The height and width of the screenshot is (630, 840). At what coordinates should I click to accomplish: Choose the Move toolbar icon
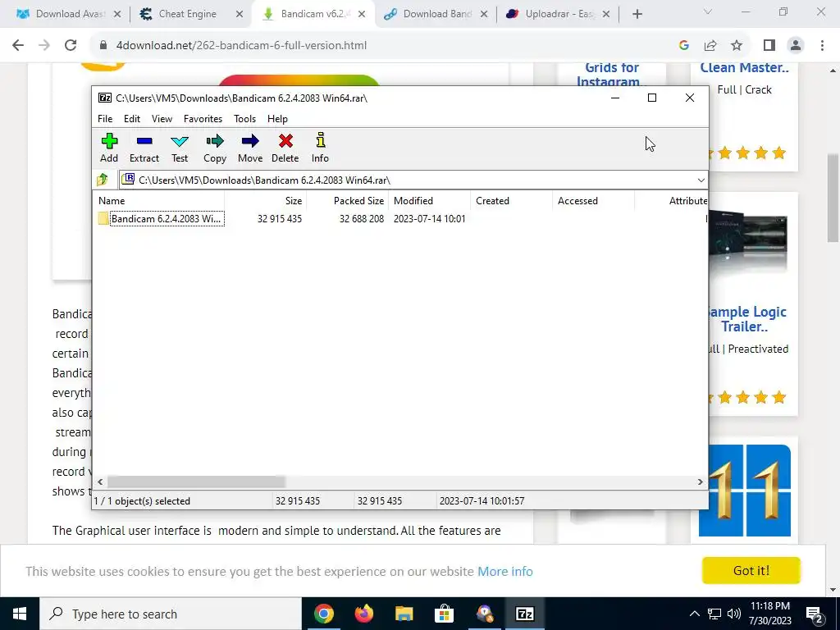(x=250, y=148)
